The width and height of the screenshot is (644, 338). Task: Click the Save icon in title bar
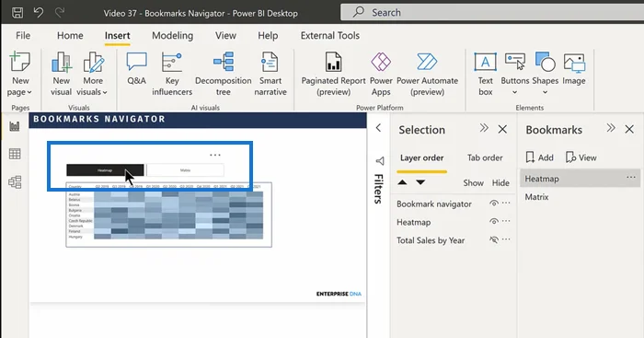(17, 12)
